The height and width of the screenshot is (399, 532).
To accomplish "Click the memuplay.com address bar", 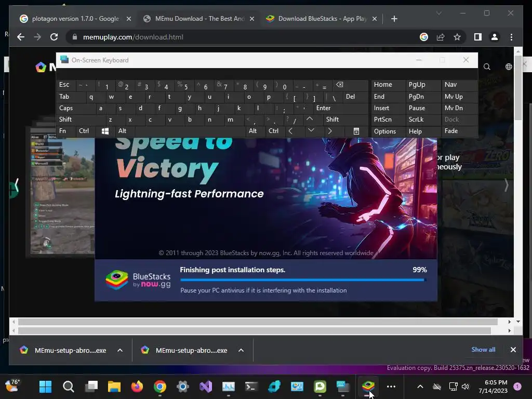I will (x=237, y=37).
